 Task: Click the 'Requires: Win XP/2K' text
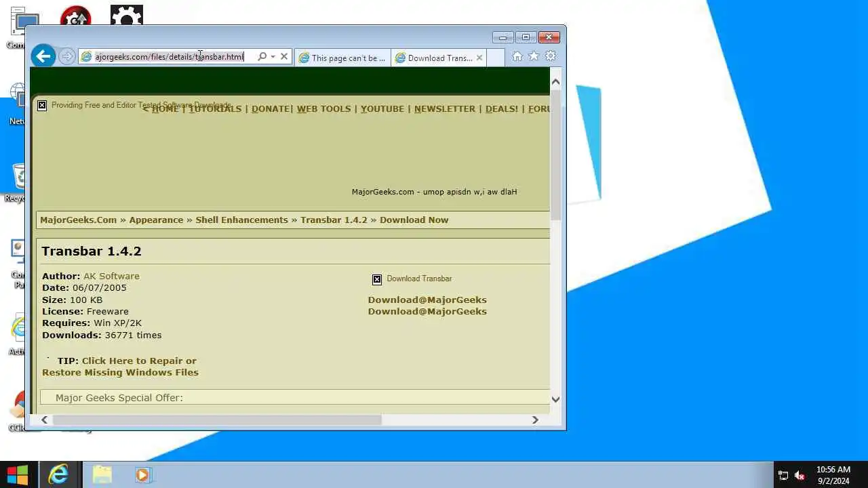click(x=92, y=323)
